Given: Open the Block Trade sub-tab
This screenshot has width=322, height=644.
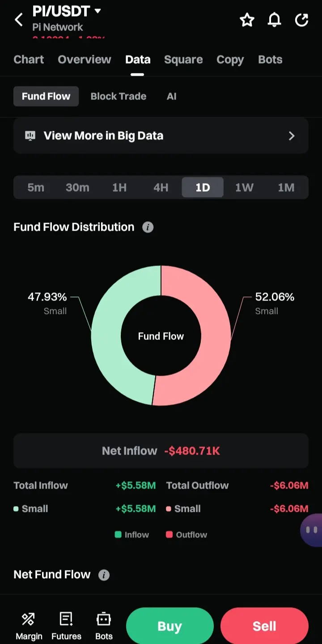Looking at the screenshot, I should coord(118,96).
